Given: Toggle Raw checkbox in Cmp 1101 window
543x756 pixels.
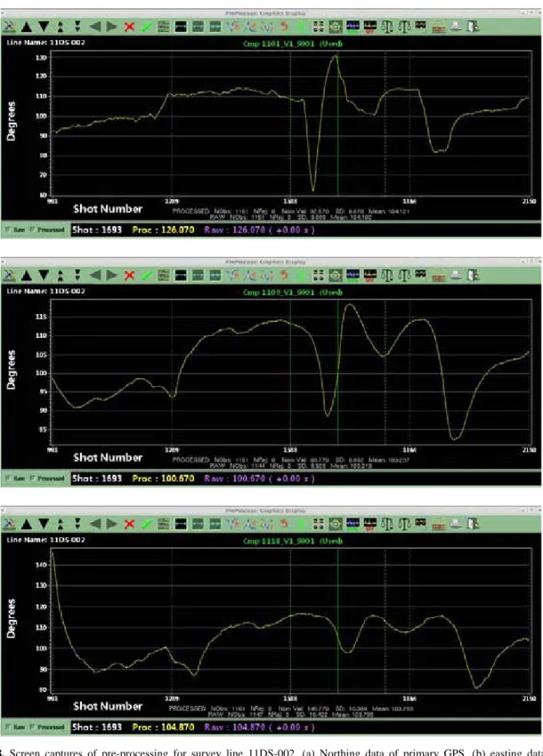Looking at the screenshot, I should [8, 230].
